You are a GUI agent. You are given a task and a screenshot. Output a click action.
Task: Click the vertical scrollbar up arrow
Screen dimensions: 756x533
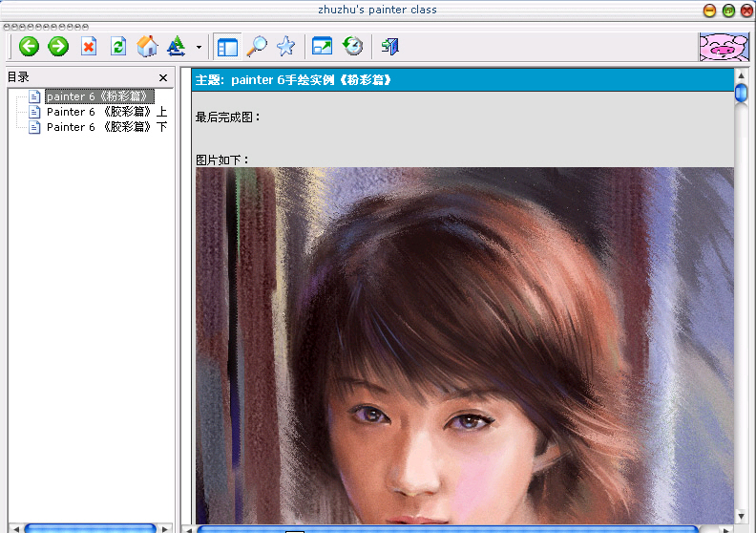click(741, 75)
